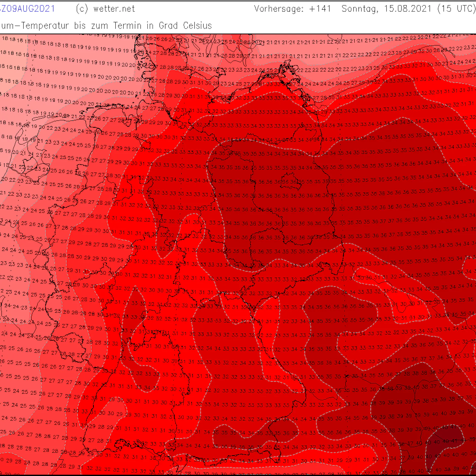Click the weekday "Sonntag," in header
Image resolution: width=476 pixels, height=476 pixels.
360,9
